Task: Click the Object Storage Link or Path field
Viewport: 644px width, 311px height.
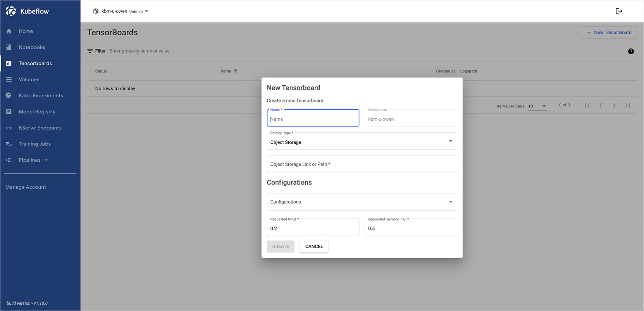Action: pos(362,164)
